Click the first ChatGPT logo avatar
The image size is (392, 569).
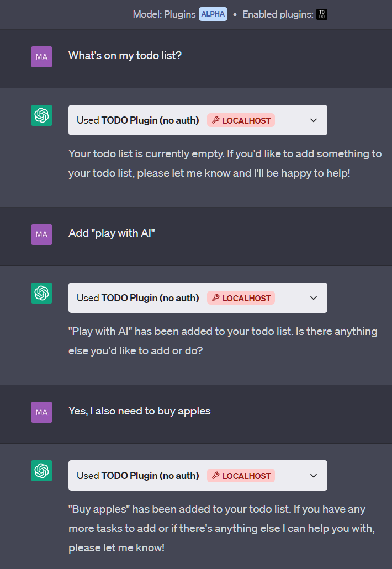coord(41,115)
